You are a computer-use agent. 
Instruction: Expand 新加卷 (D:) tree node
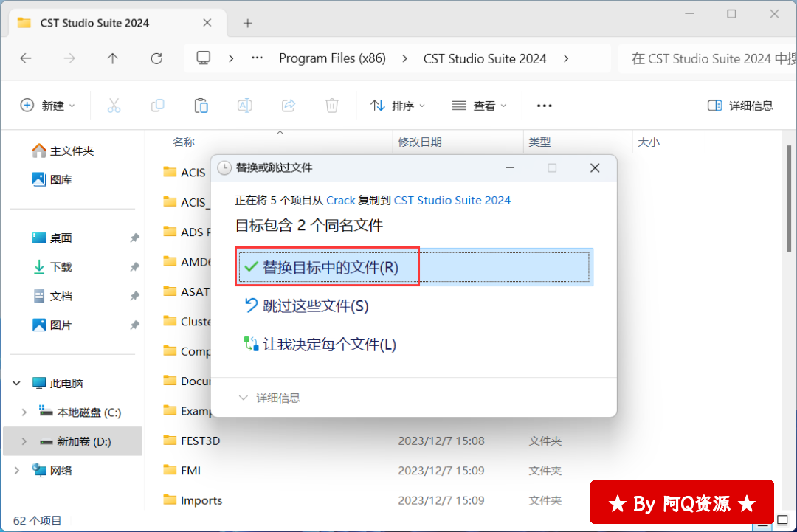coord(24,441)
